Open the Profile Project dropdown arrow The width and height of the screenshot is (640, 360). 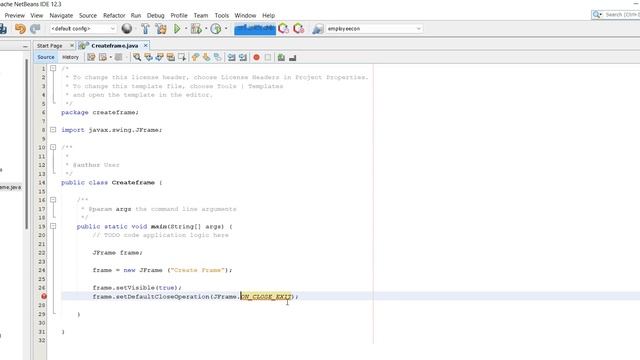226,29
